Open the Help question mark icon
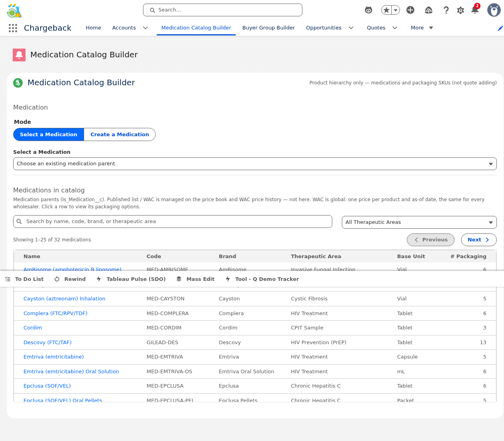The width and height of the screenshot is (504, 441). [x=446, y=10]
